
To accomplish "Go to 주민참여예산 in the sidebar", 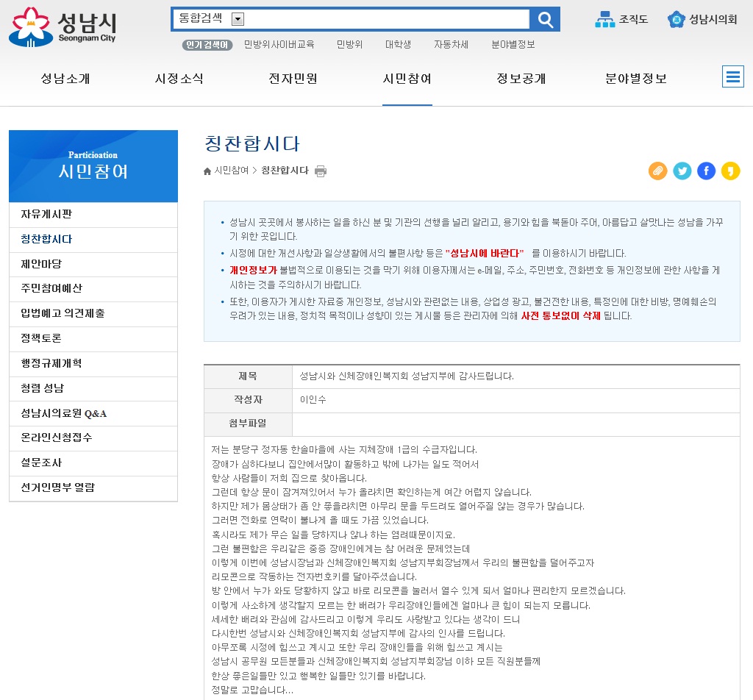I will 51,288.
